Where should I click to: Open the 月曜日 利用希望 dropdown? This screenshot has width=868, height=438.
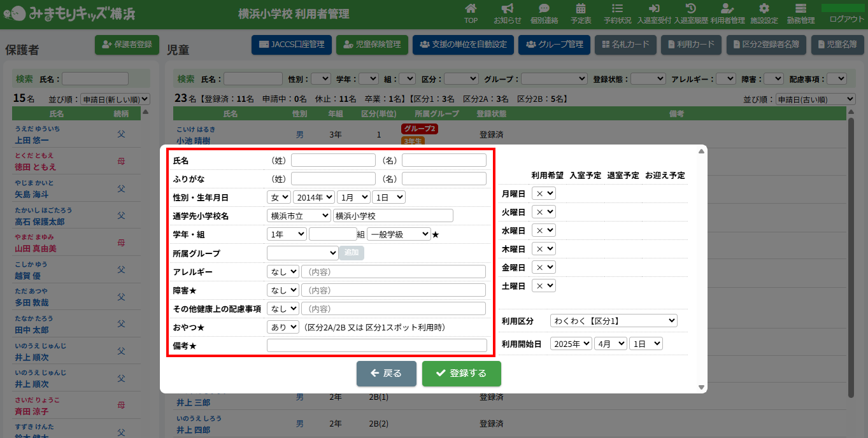click(x=544, y=193)
